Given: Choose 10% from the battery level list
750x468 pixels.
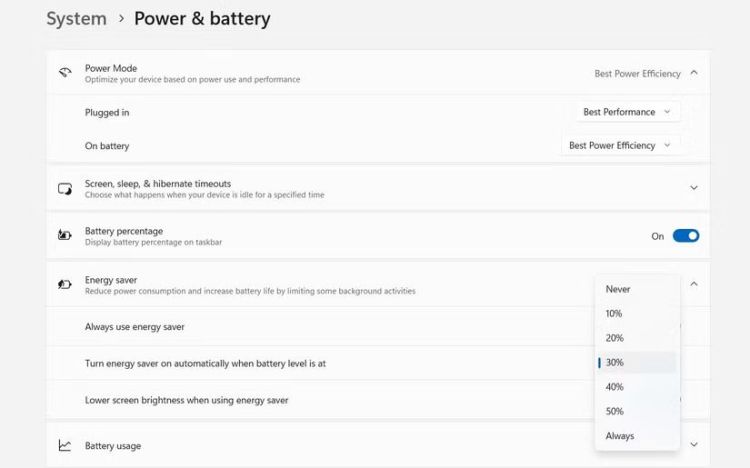Looking at the screenshot, I should point(614,314).
